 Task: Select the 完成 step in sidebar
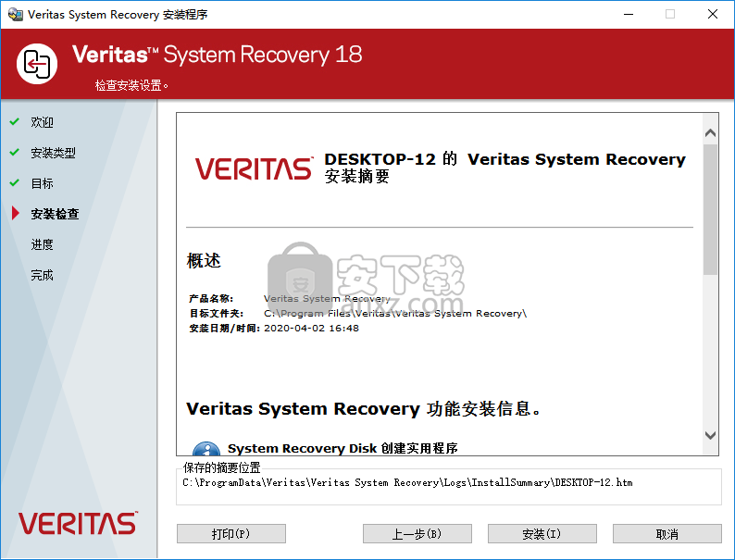pos(43,275)
